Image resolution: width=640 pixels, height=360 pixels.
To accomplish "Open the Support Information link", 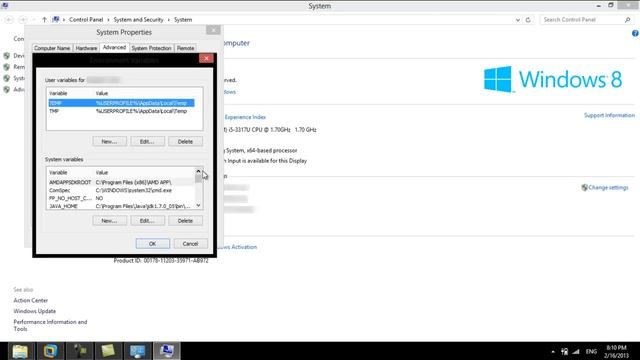I will pos(609,116).
